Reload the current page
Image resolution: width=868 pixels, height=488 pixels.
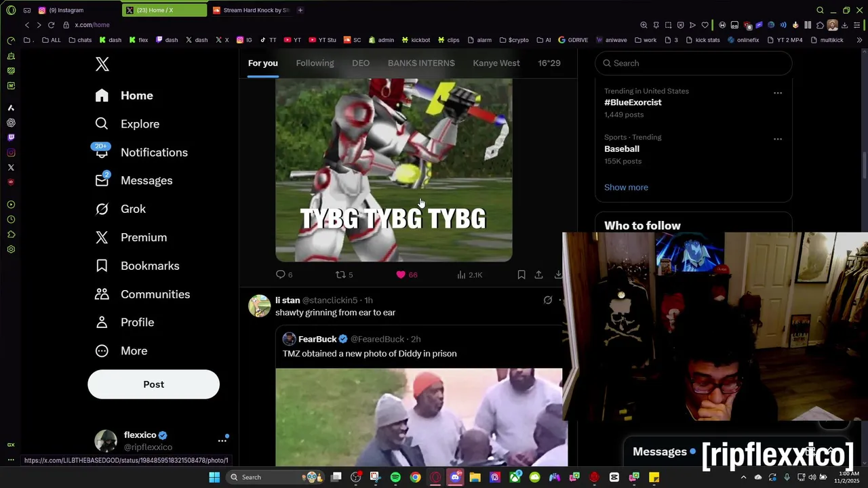51,25
